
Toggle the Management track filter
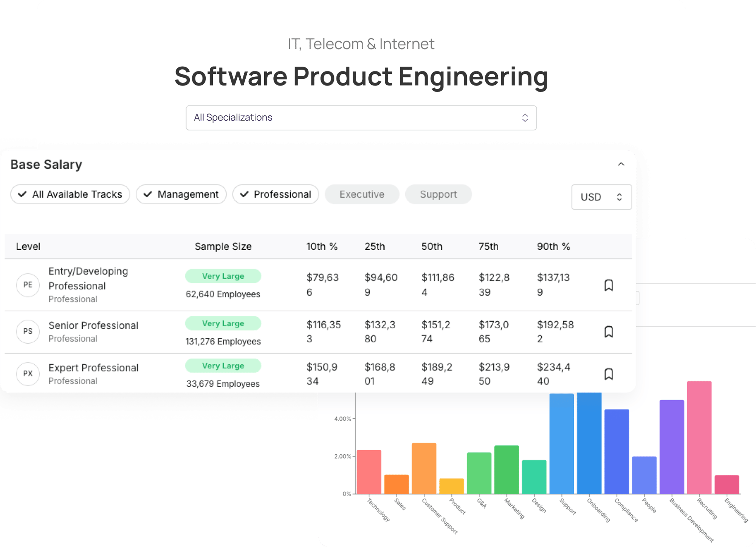coord(181,194)
